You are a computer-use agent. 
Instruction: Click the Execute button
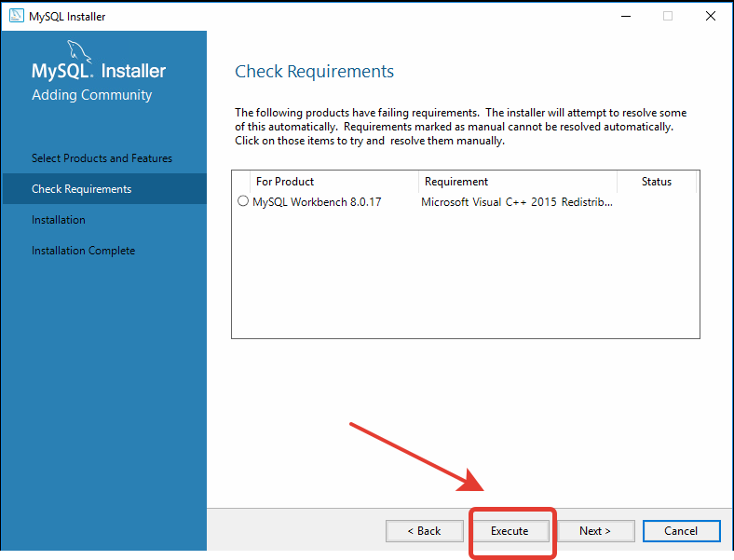(x=510, y=531)
